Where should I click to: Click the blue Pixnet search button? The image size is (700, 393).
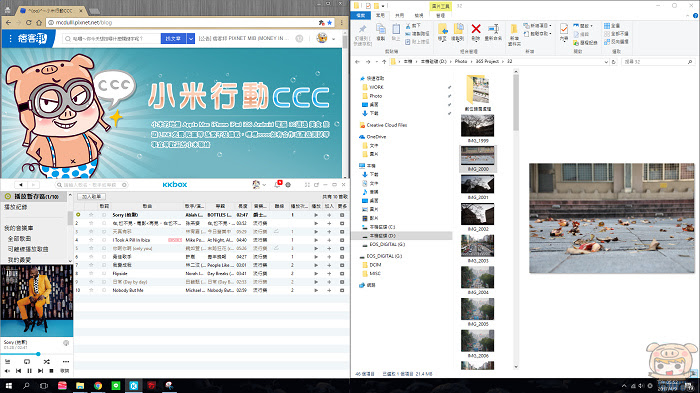pos(173,38)
